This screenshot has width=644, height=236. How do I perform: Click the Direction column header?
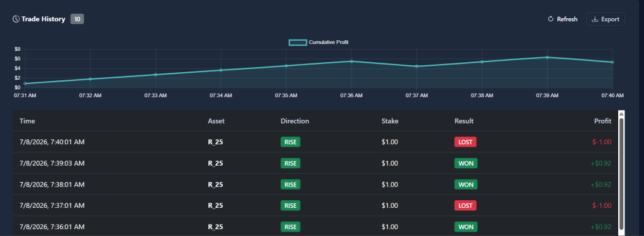click(295, 121)
